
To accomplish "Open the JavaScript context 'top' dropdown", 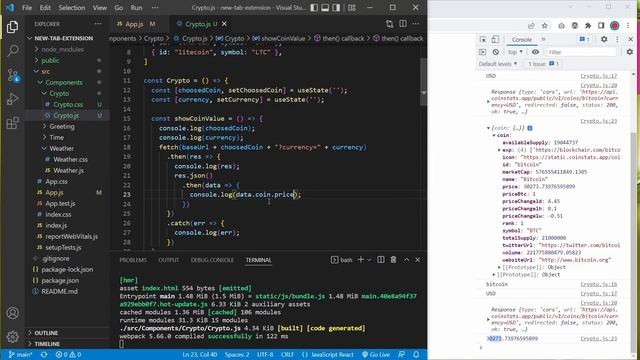I will pos(516,52).
